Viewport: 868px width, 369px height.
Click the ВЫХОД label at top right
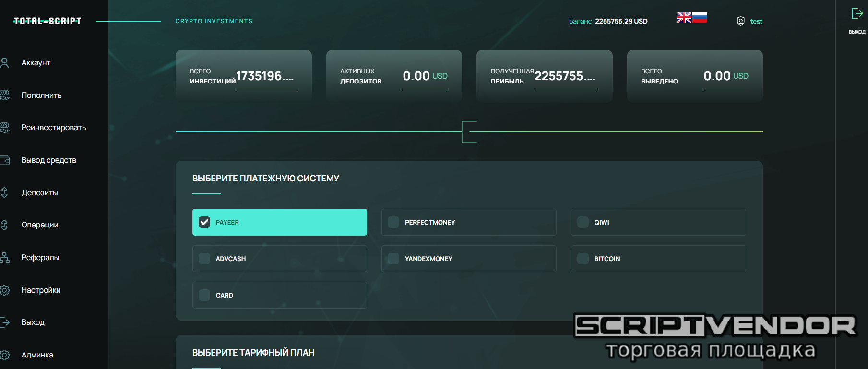(857, 32)
